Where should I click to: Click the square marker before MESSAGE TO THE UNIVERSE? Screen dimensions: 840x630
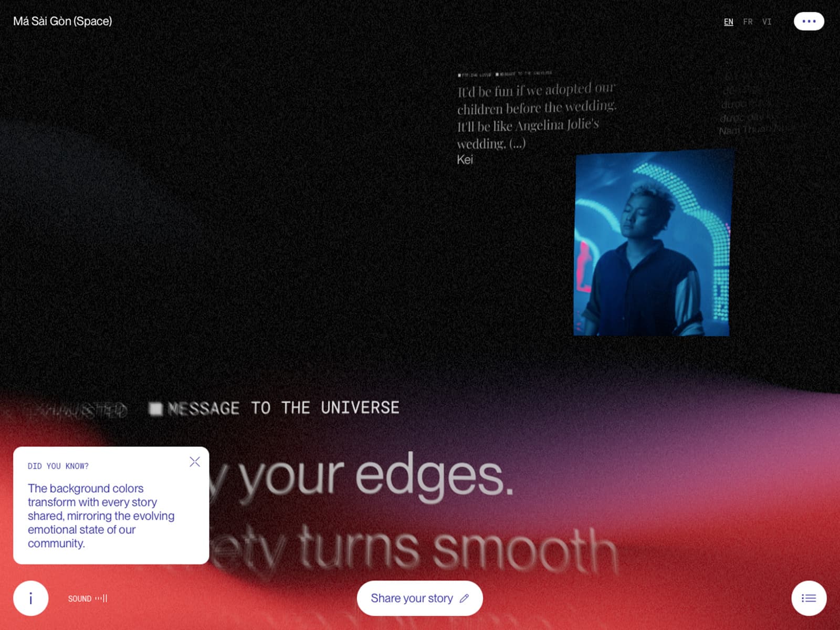click(155, 408)
